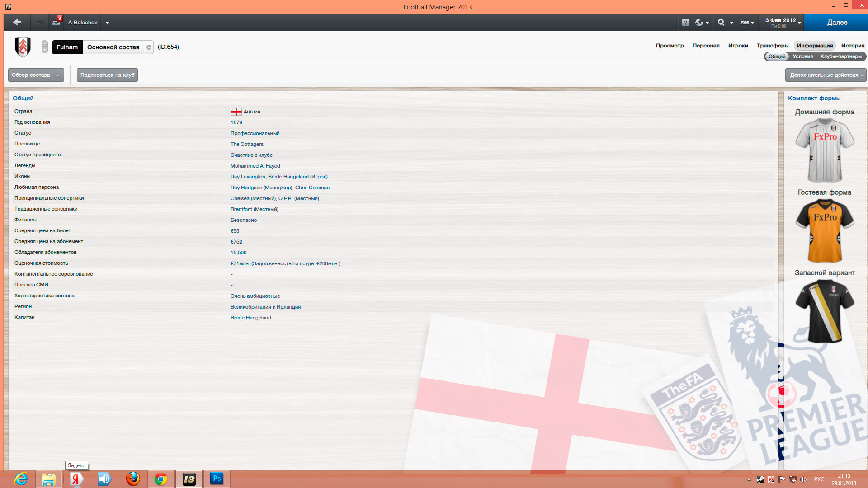This screenshot has height=488, width=868.
Task: Open the FM menu
Action: click(x=746, y=23)
